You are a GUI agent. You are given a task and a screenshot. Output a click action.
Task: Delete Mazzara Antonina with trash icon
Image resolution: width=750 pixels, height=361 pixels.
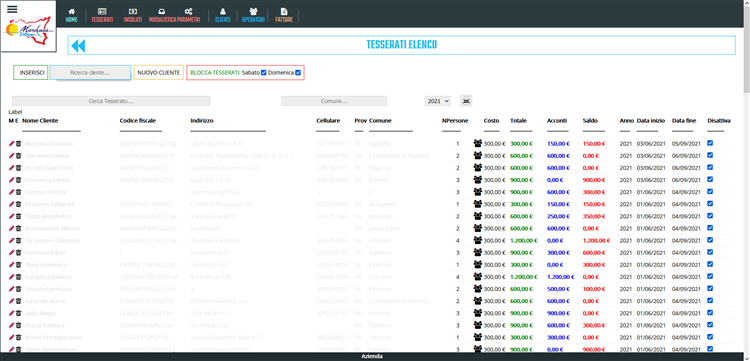(x=18, y=143)
